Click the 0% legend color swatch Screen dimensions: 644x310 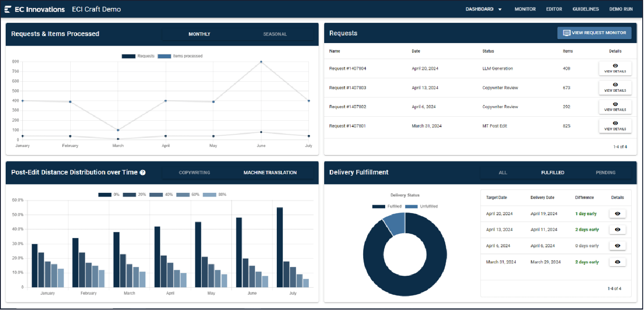tap(104, 195)
